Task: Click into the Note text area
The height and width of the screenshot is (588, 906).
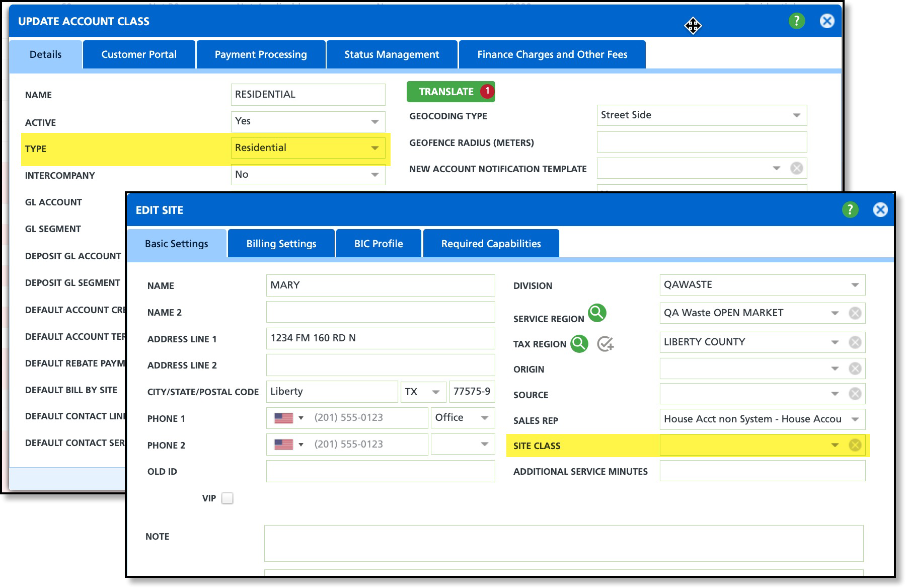Action: (x=564, y=543)
